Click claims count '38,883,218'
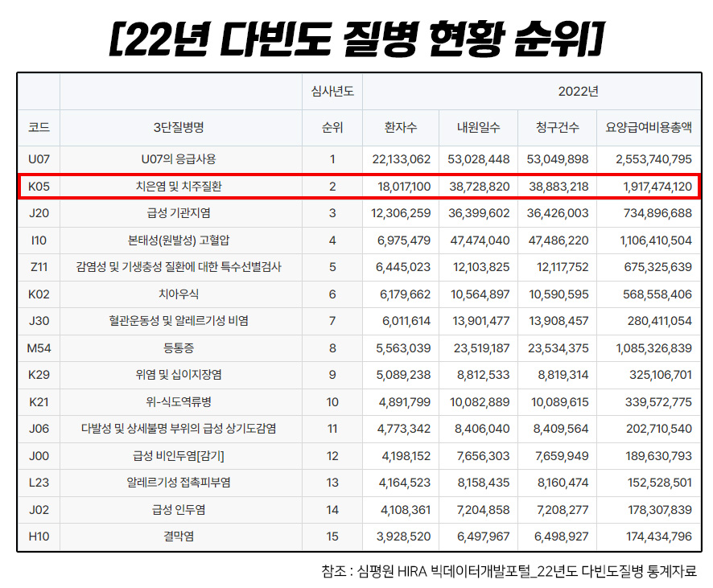The height and width of the screenshot is (588, 713). pos(558,187)
